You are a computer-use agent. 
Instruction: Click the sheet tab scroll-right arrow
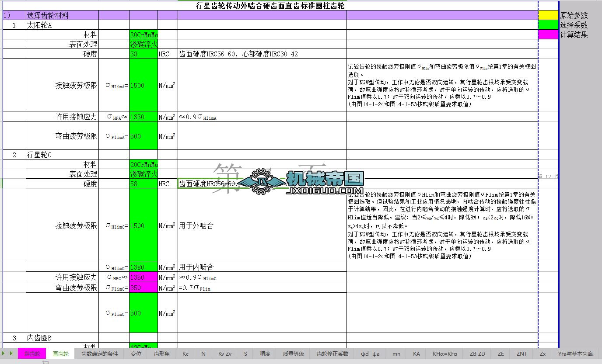(3, 353)
